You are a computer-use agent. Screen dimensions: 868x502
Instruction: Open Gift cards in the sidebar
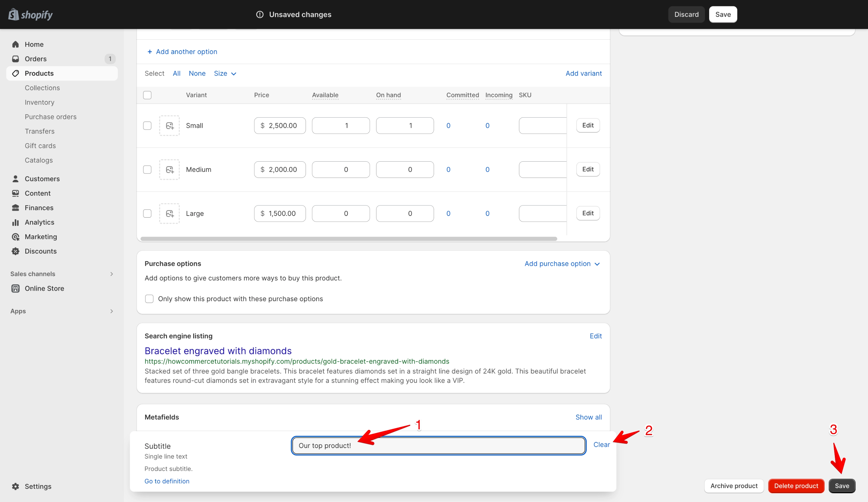click(40, 146)
